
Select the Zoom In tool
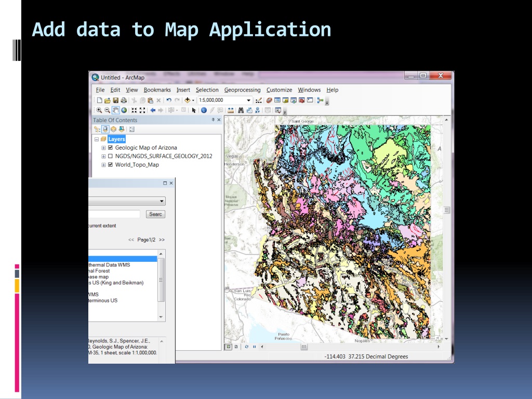coord(99,110)
